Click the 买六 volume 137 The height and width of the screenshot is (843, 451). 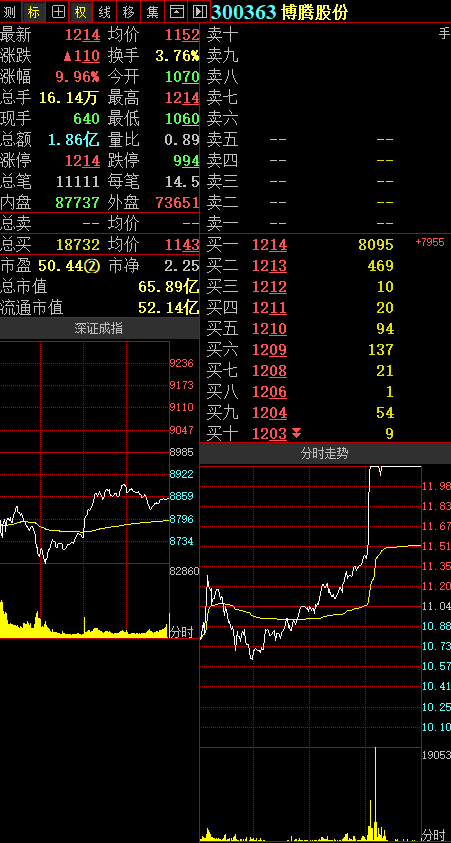[381, 350]
